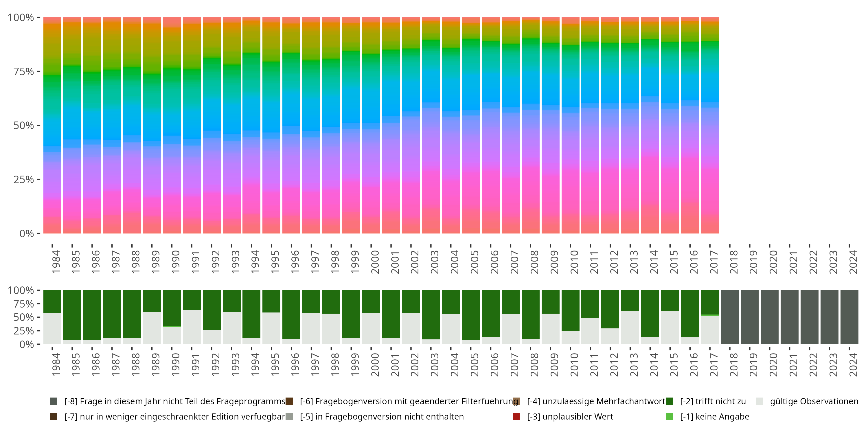Click the 75% label on top chart axis
Image resolution: width=868 pixels, height=434 pixels.
[24, 71]
